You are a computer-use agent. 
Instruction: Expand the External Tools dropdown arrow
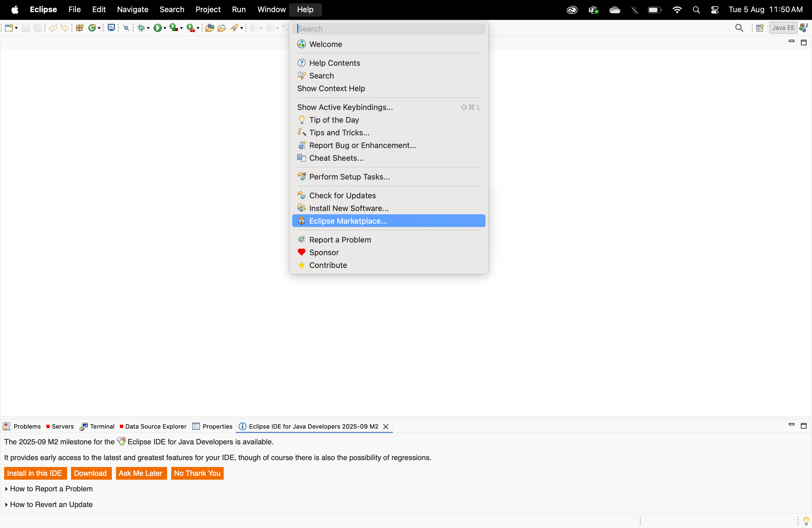click(x=198, y=28)
